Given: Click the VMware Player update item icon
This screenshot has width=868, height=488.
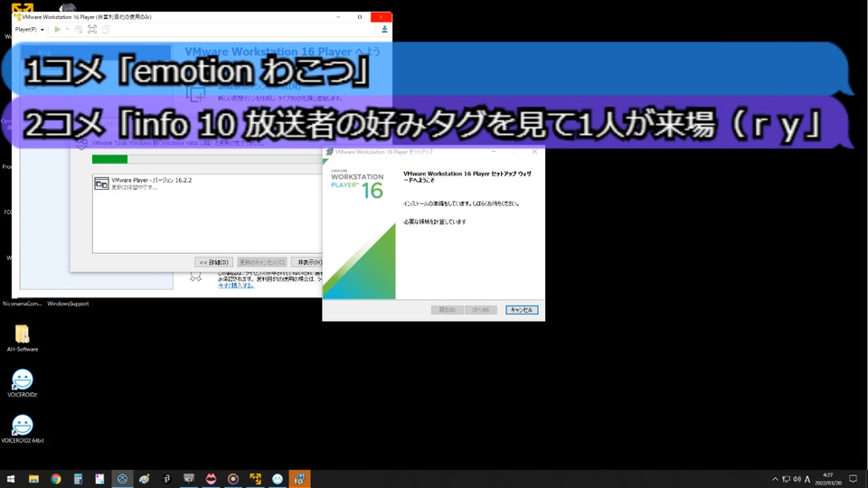Looking at the screenshot, I should [x=101, y=183].
